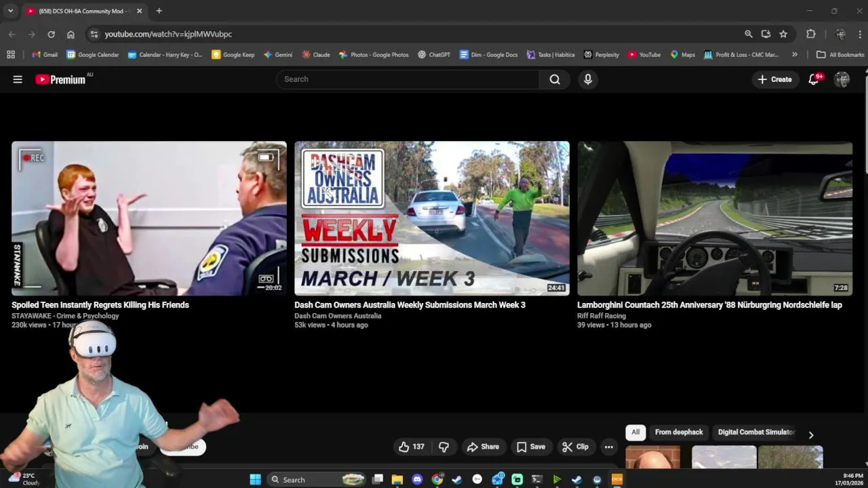Open Chrome zoom magnifier in address bar
The height and width of the screenshot is (488, 868).
click(749, 34)
